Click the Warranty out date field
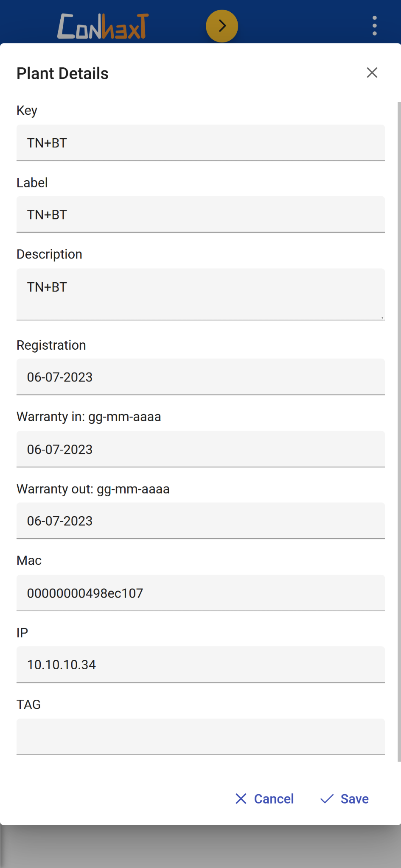This screenshot has width=401, height=868. point(200,521)
